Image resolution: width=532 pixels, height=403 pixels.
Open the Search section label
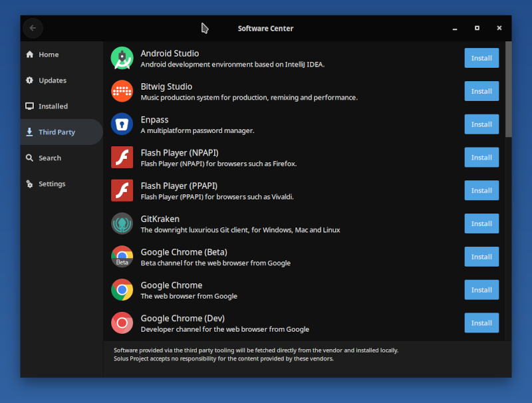50,158
